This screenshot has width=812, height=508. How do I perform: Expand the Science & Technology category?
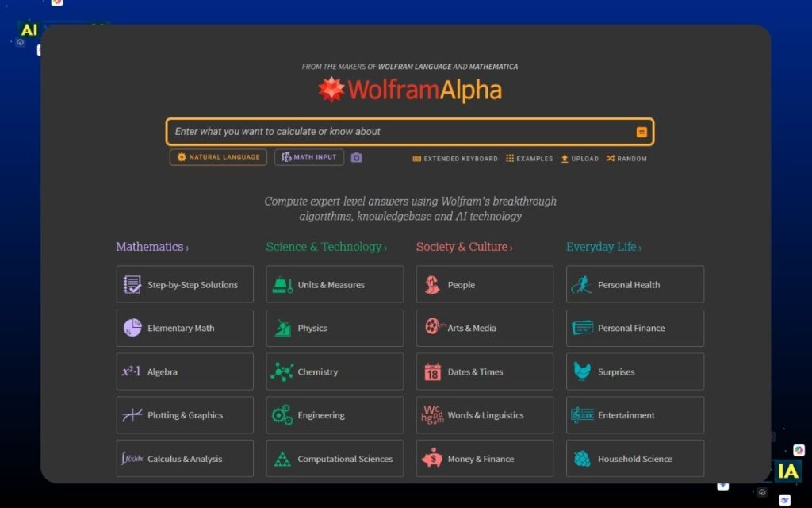coord(325,247)
